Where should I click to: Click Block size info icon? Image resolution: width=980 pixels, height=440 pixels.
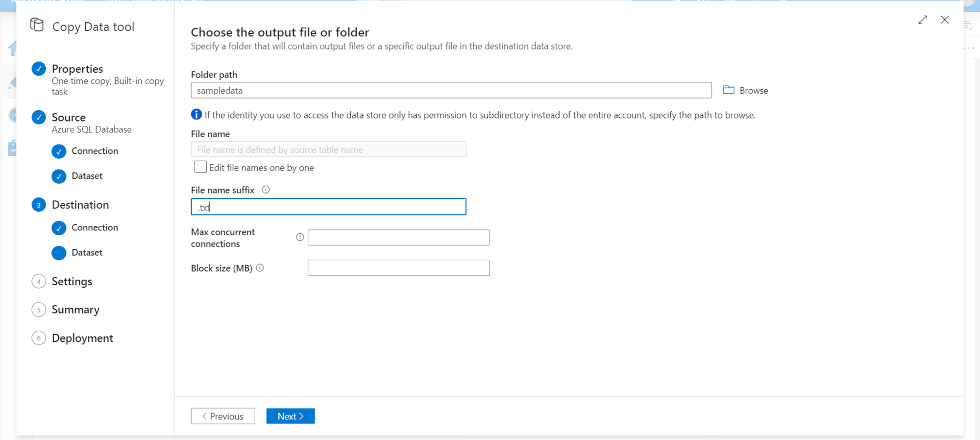pyautogui.click(x=260, y=268)
